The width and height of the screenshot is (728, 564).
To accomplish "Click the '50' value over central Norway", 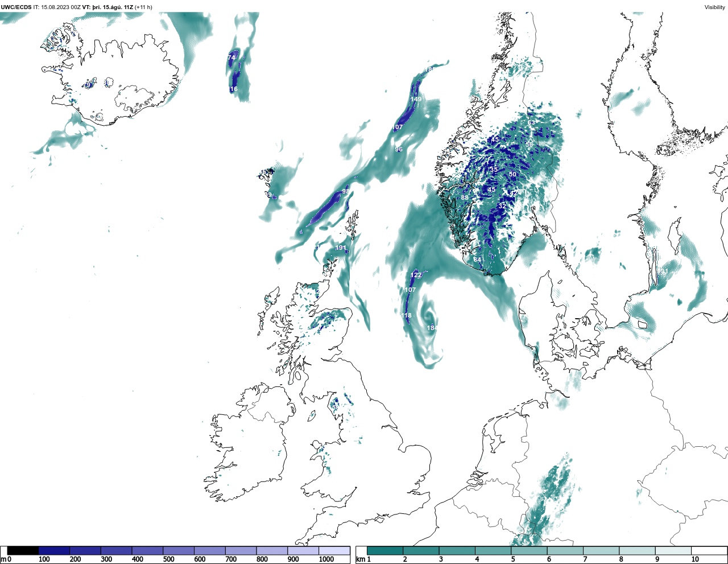I will tap(512, 175).
